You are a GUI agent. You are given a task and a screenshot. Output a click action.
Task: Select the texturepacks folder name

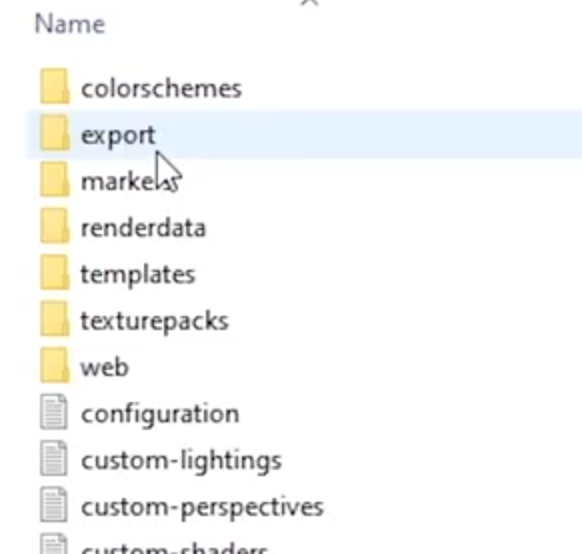(x=155, y=321)
